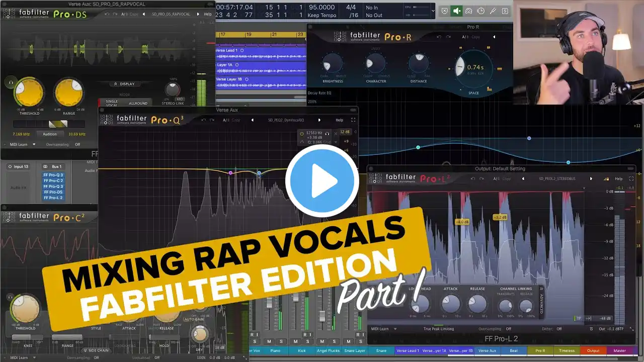This screenshot has height=362, width=644.
Task: Go to the next preset in Pro-L 2
Action: (x=591, y=178)
